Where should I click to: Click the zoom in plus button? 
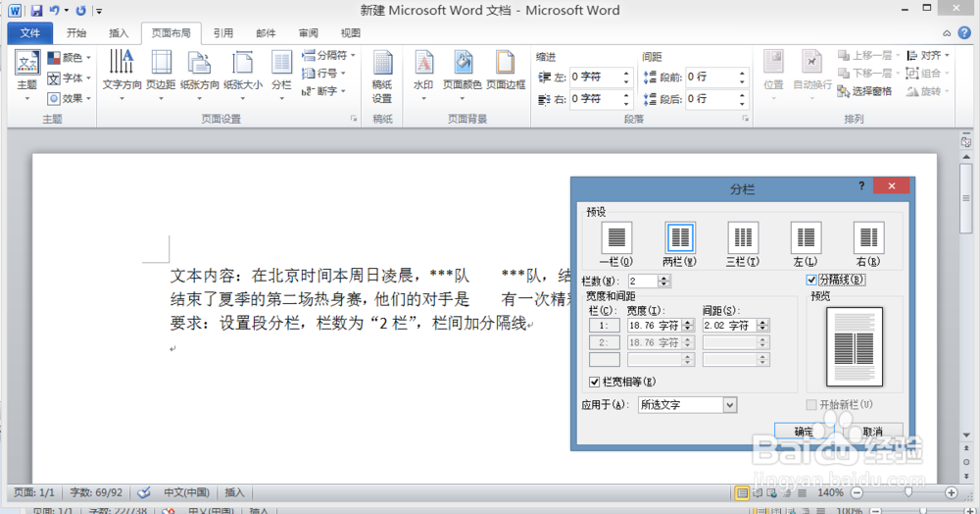point(951,492)
